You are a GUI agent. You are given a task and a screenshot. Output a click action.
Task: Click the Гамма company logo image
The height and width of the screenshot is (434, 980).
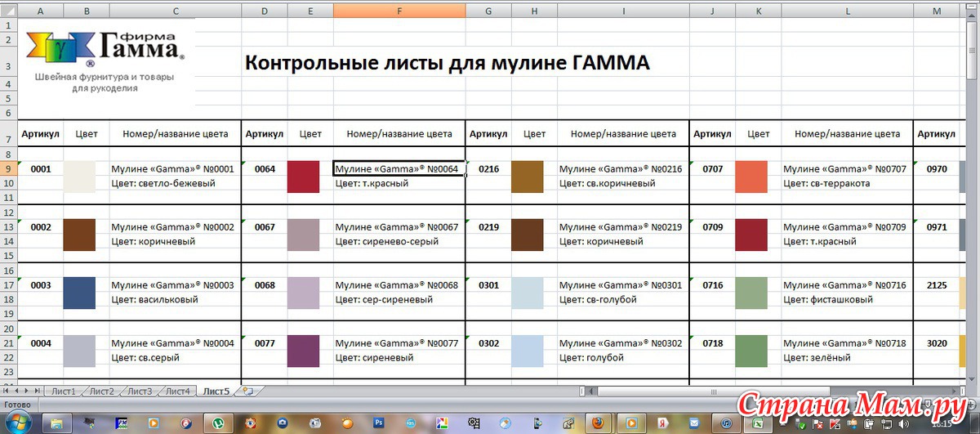pyautogui.click(x=105, y=63)
